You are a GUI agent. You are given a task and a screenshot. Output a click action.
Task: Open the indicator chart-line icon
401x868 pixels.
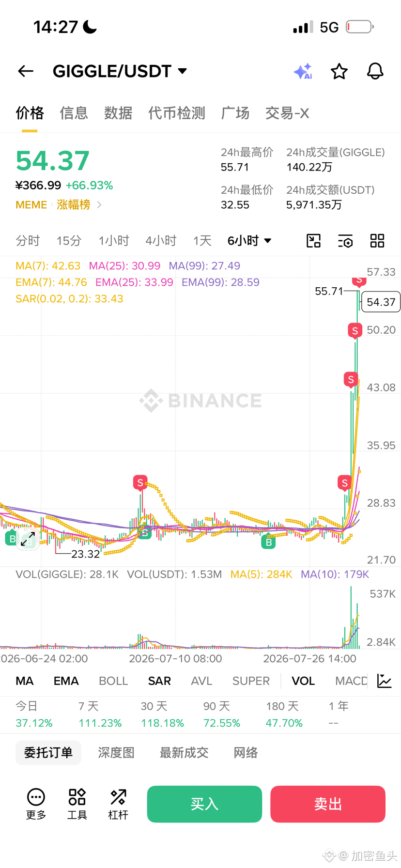coord(385,681)
